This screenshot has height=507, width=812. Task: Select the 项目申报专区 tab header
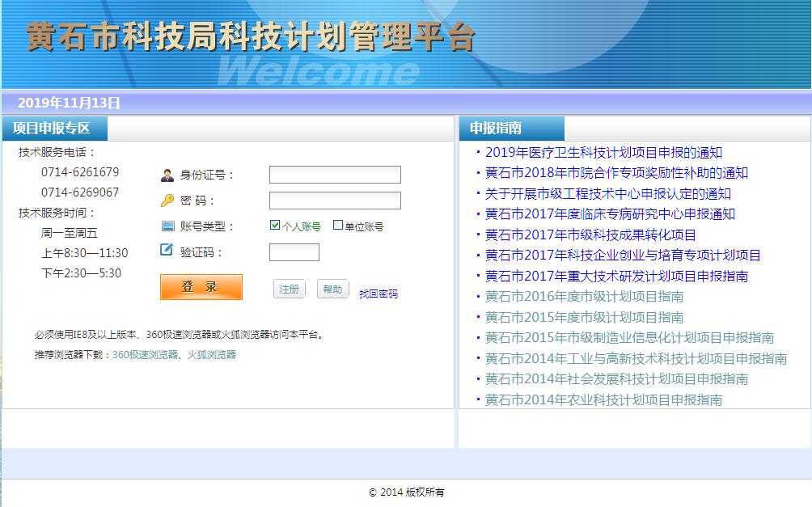[x=54, y=128]
